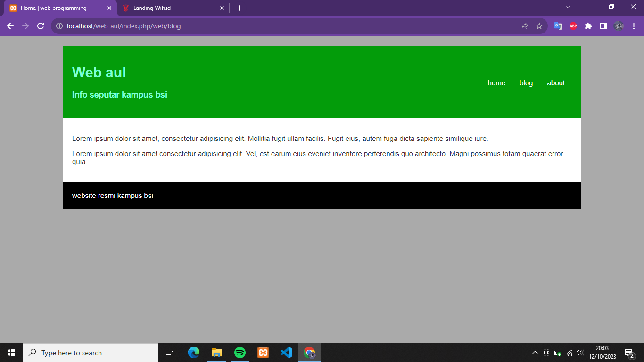Screen dimensions: 644x362
Task: Click the Info seputar kampus bsi subtitle
Action: 120,95
